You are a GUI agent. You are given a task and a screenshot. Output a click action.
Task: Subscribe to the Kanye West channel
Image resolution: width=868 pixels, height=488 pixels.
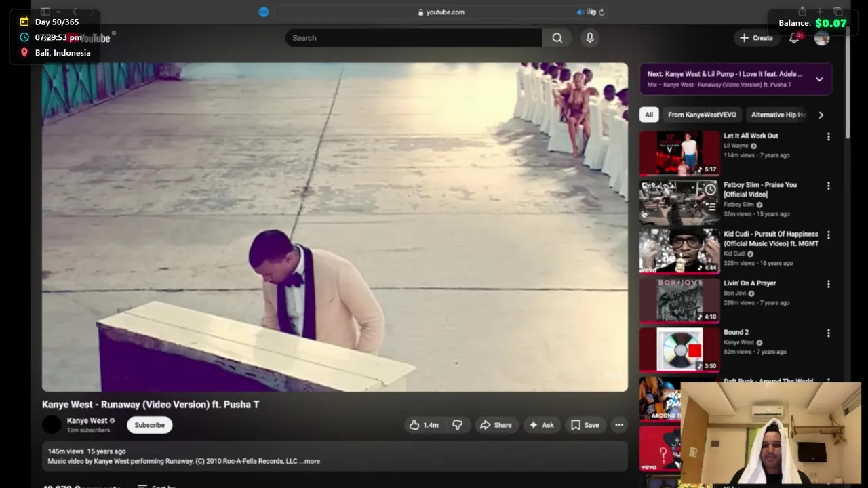click(149, 425)
